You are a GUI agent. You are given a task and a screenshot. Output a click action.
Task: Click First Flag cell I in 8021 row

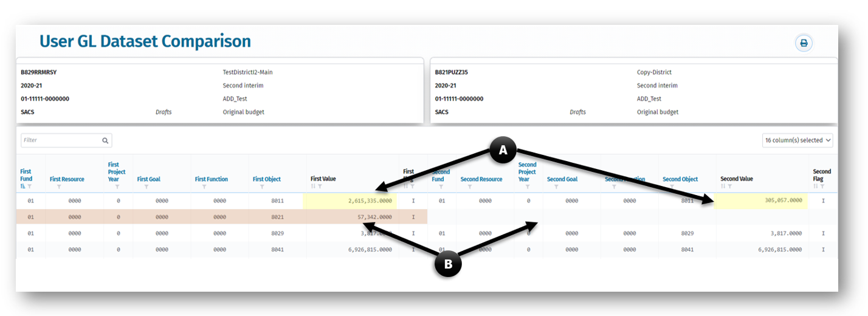[413, 217]
